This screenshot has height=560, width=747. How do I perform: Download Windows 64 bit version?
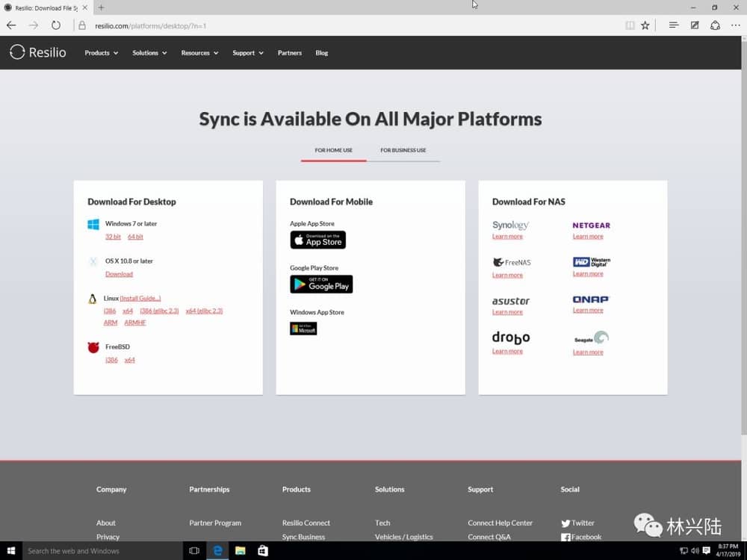[x=135, y=237]
